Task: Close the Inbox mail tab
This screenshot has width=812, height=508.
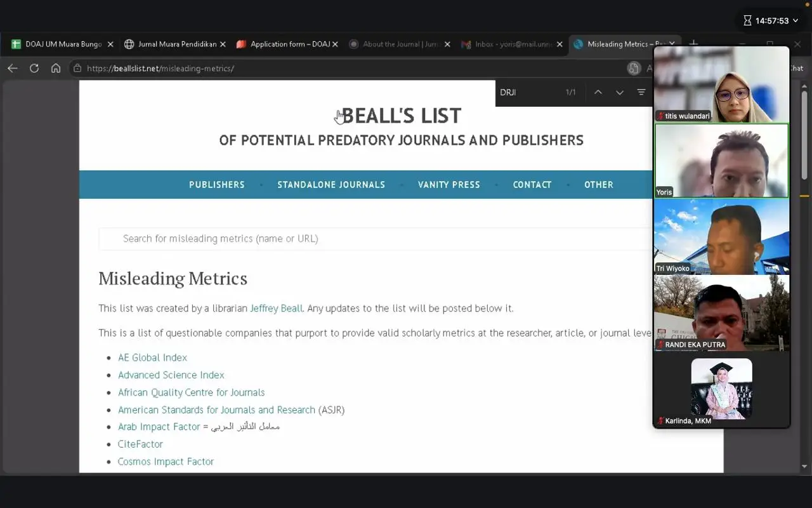Action: (x=560, y=44)
